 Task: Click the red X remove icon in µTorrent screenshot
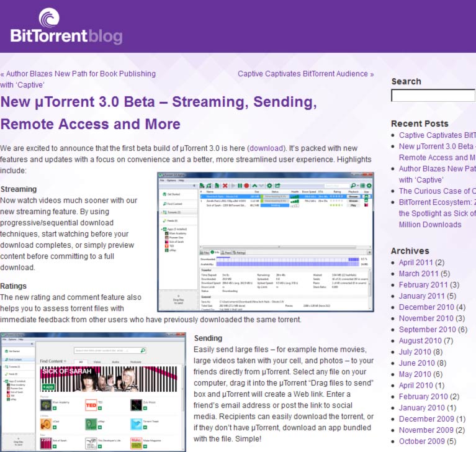coord(225,186)
